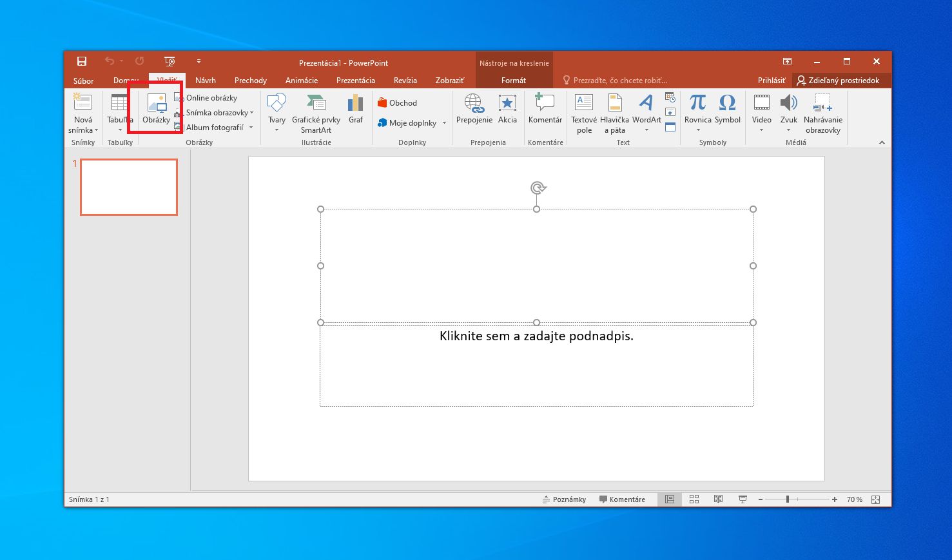Insert a Symbol with the omega icon
Image resolution: width=952 pixels, height=560 pixels.
click(x=727, y=108)
